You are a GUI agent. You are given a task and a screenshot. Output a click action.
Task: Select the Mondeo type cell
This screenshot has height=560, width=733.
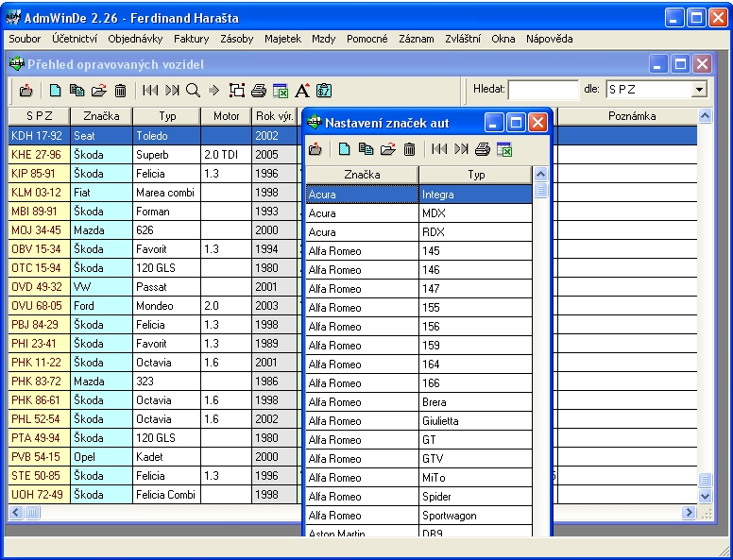(167, 306)
